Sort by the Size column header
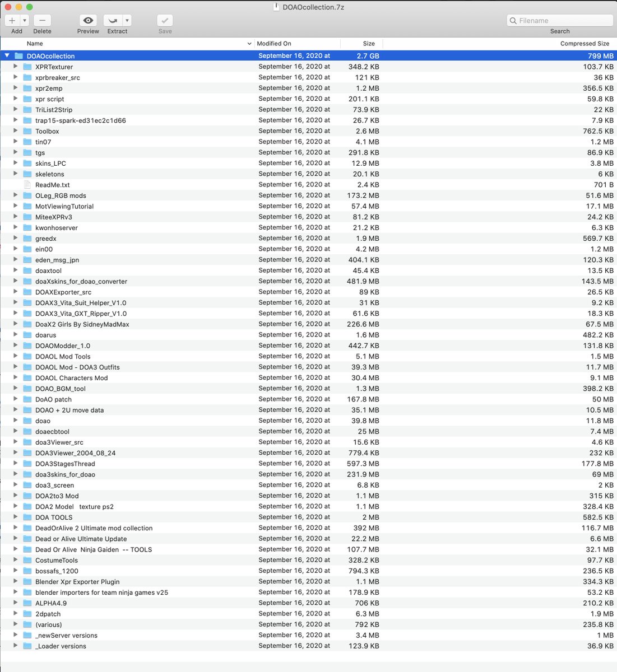This screenshot has height=672, width=617. pyautogui.click(x=361, y=44)
